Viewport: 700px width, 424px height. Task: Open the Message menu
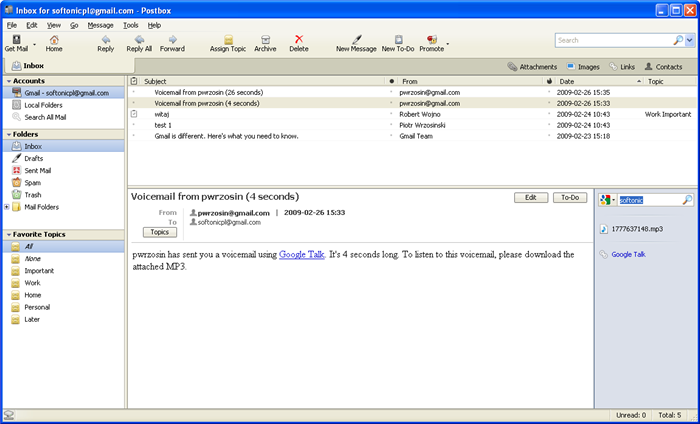click(100, 25)
